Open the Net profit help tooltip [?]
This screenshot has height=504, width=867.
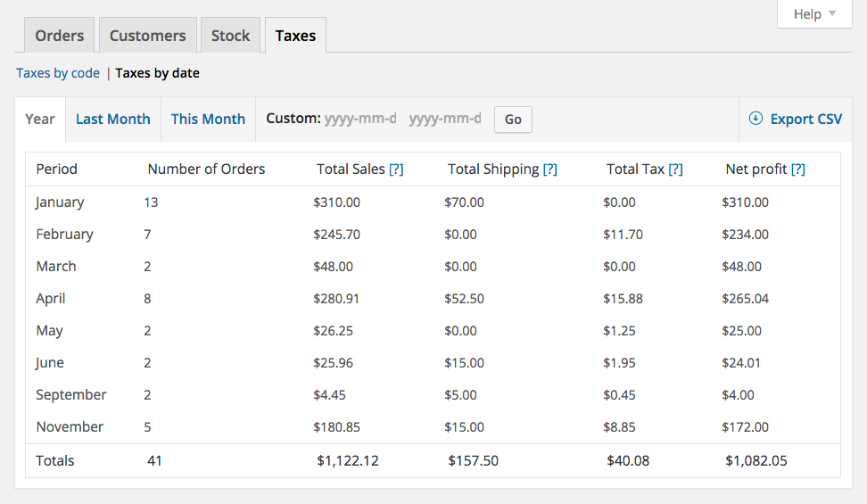tap(797, 169)
